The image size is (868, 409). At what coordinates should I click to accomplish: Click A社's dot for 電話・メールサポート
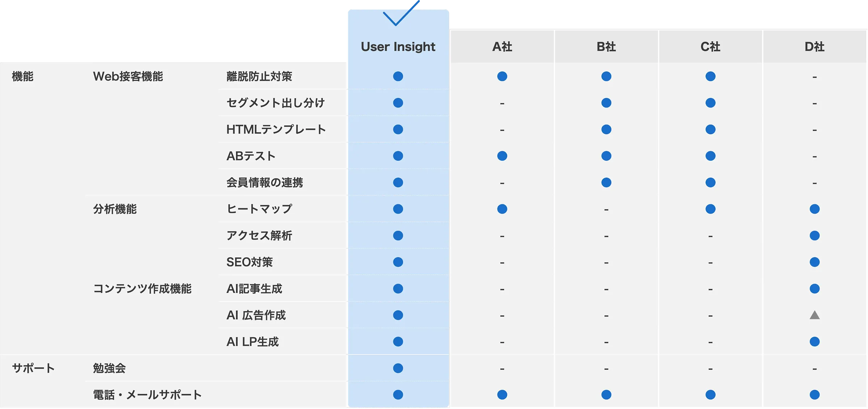pos(502,395)
